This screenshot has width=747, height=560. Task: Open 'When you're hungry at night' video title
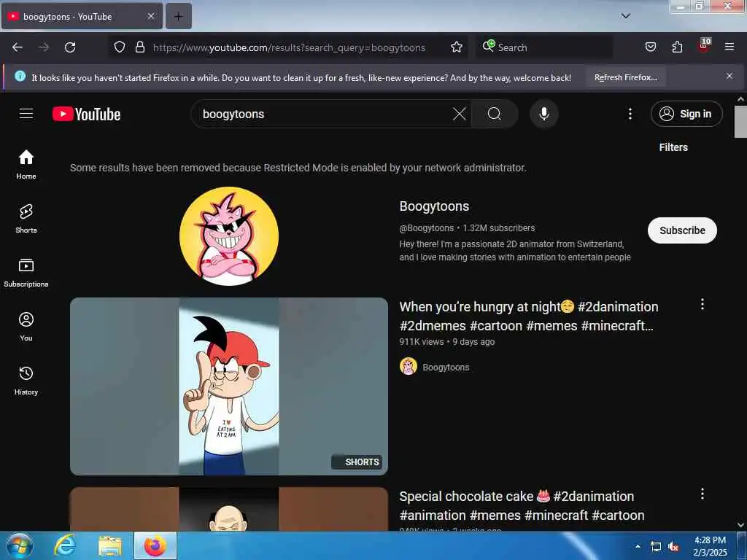coord(529,316)
